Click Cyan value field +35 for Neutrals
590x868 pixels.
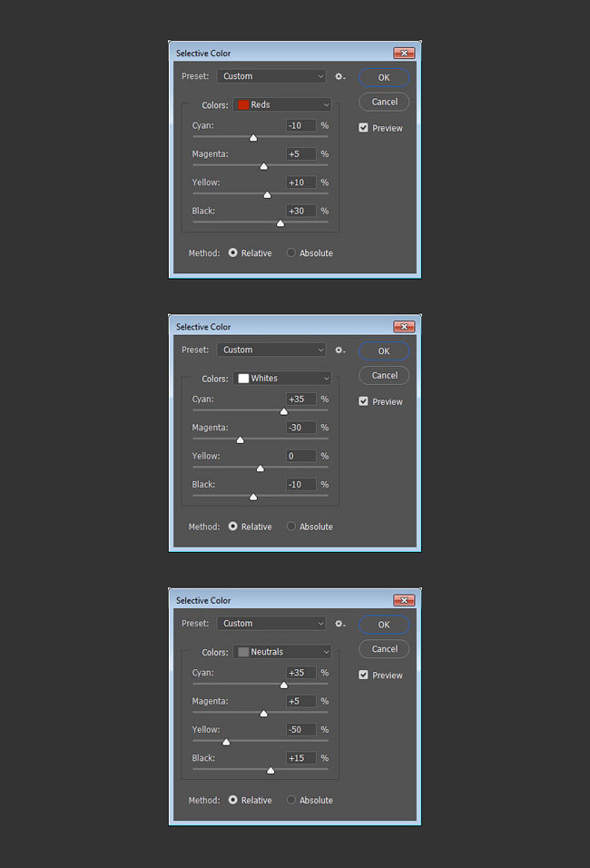click(301, 673)
